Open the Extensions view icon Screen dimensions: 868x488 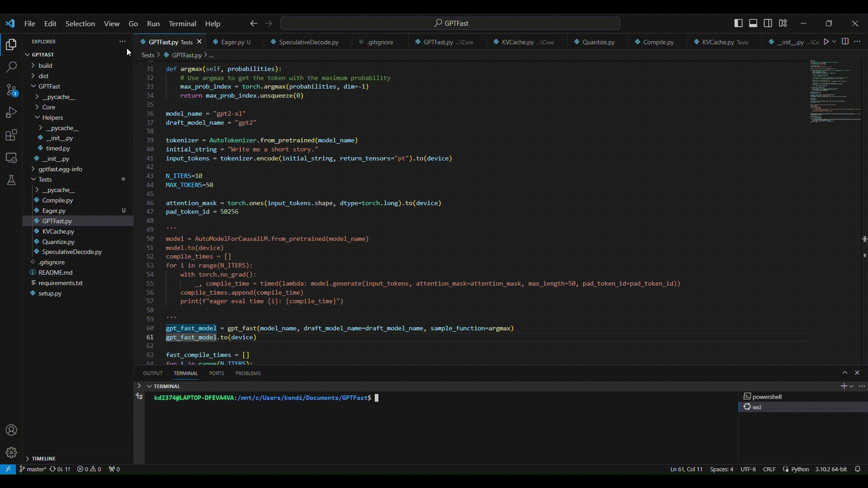click(x=11, y=135)
